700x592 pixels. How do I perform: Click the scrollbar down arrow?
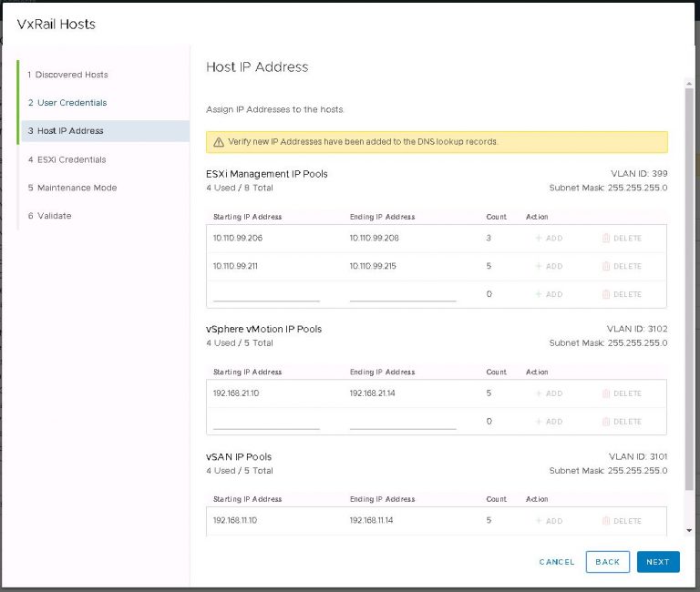pyautogui.click(x=689, y=530)
